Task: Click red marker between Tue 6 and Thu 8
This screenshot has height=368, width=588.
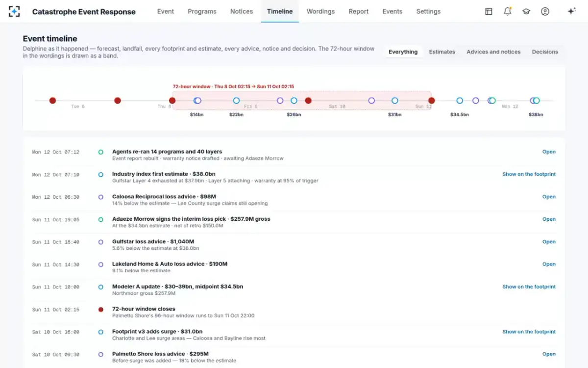Action: 118,101
